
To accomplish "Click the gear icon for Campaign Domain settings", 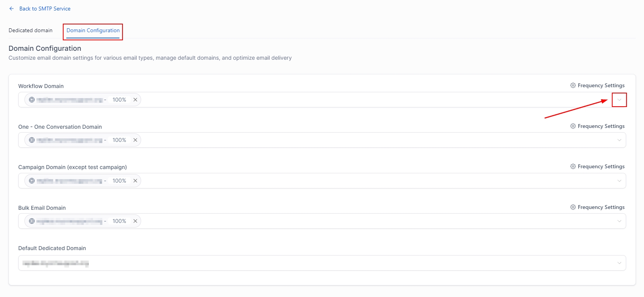I will tap(573, 166).
